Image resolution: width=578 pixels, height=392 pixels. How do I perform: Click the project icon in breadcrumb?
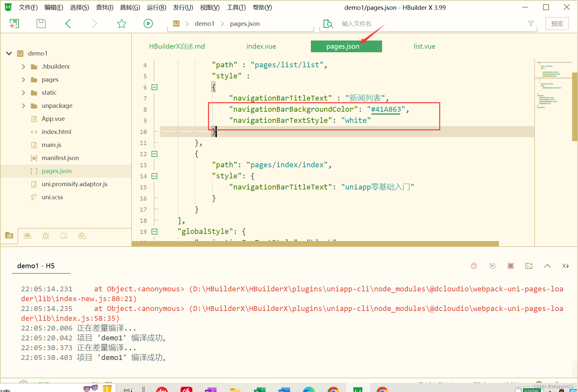click(176, 24)
